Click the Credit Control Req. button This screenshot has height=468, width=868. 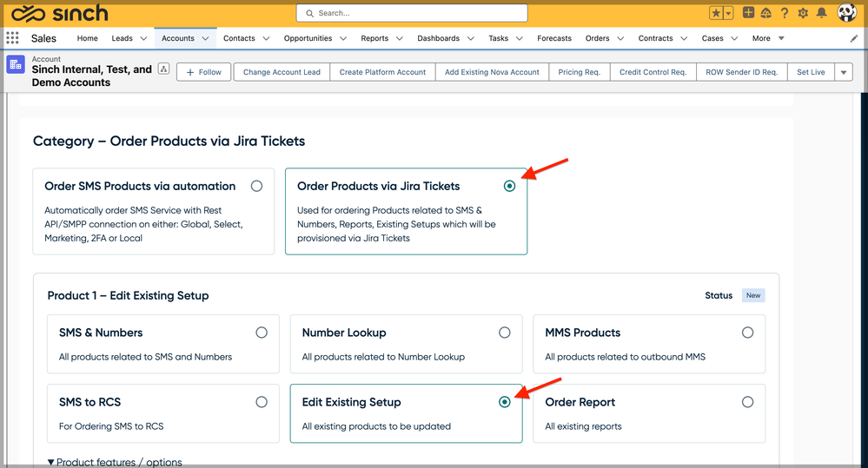pos(653,72)
